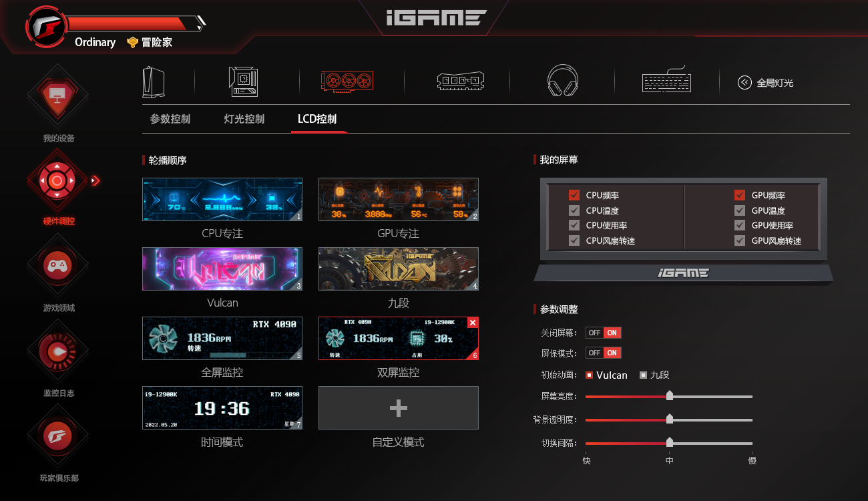868x501 pixels.
Task: Click the 我的屏幕 heading
Action: coord(559,160)
